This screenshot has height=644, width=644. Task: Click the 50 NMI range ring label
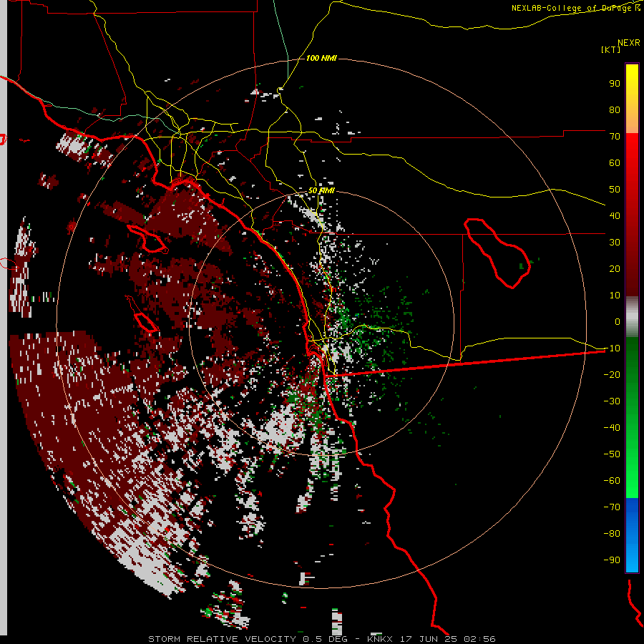pos(321,190)
